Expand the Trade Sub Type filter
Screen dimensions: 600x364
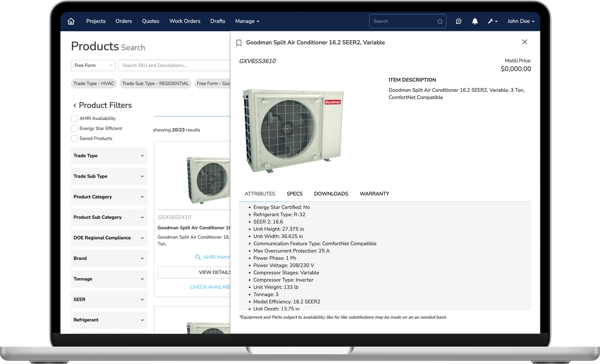pyautogui.click(x=109, y=176)
